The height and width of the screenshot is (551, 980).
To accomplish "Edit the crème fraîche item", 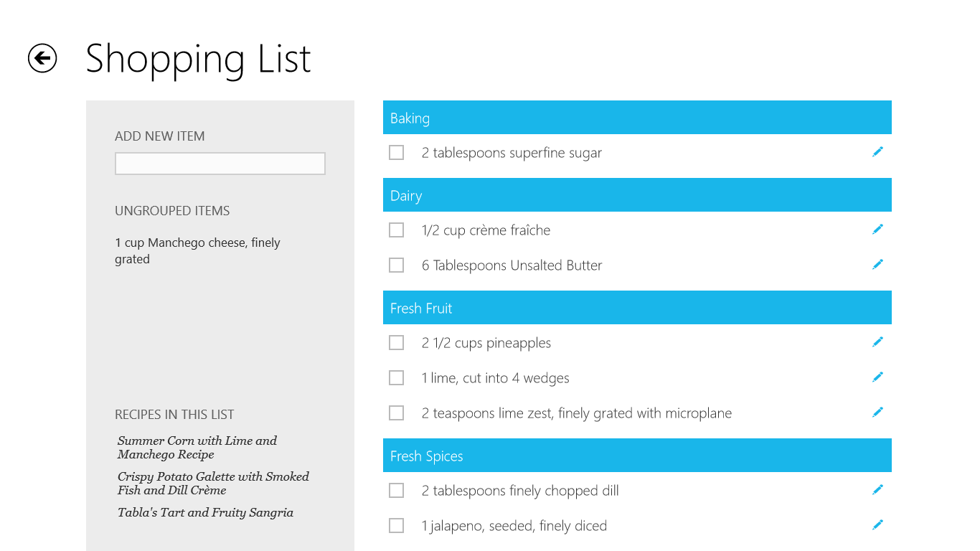I will click(x=877, y=230).
